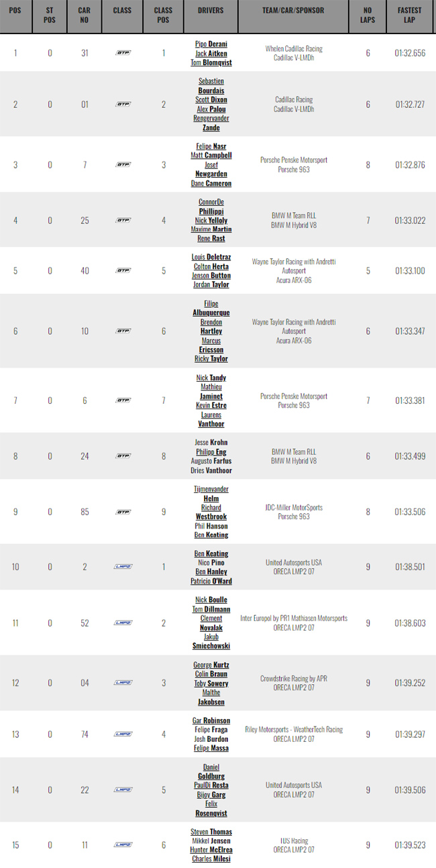Sort by the CAR NO column header
Screen dimensions: 436x868
(x=85, y=16)
